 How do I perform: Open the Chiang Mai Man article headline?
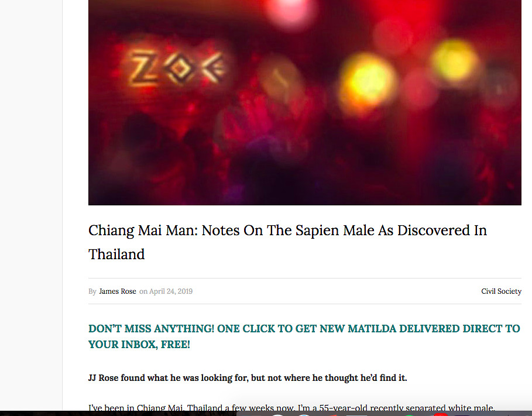coord(288,242)
